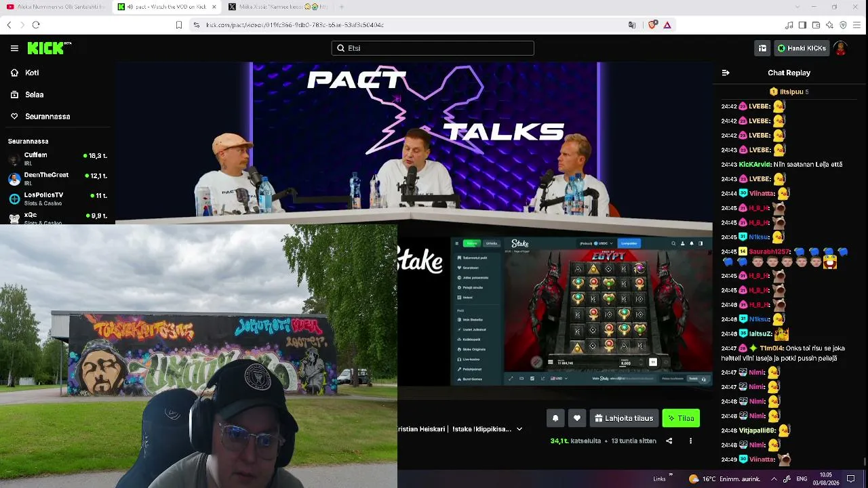Open the taskbar clock and date
Image resolution: width=868 pixels, height=488 pixels.
tap(825, 479)
